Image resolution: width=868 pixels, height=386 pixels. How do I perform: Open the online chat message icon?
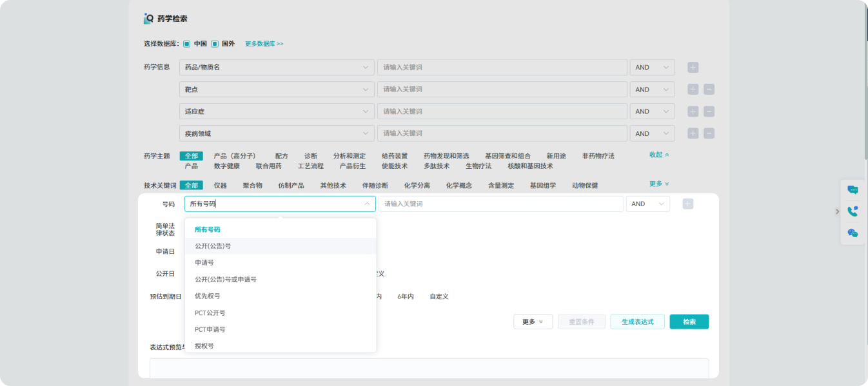[853, 189]
